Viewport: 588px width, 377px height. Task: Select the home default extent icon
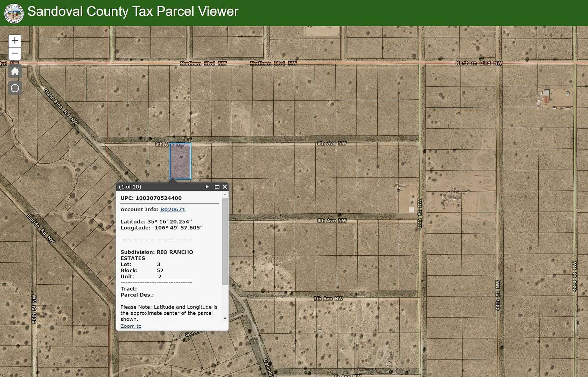click(15, 71)
